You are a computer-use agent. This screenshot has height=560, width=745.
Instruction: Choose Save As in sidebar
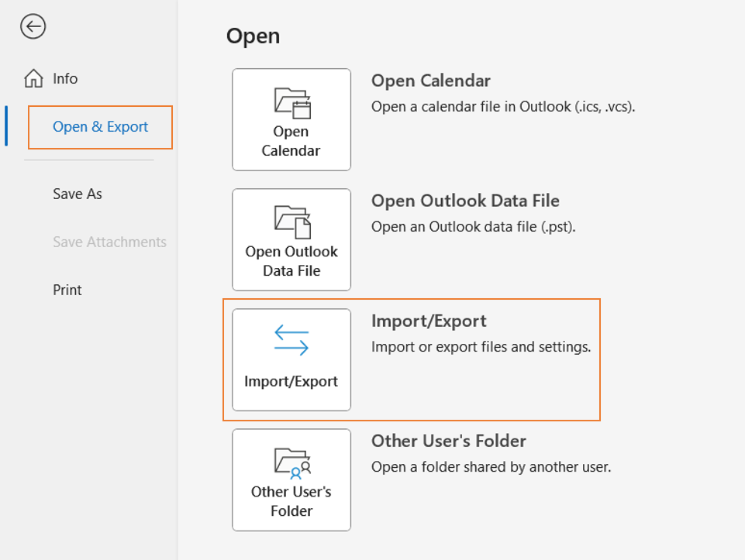78,194
